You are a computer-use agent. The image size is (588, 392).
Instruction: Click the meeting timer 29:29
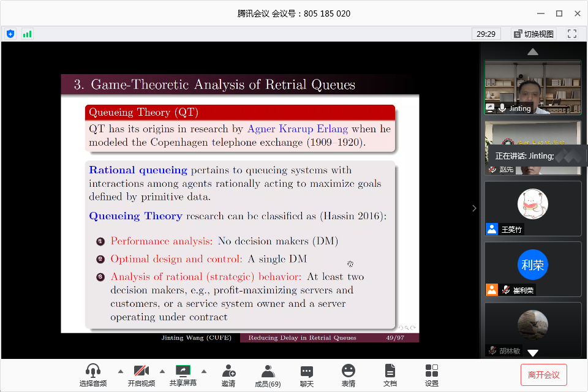486,34
